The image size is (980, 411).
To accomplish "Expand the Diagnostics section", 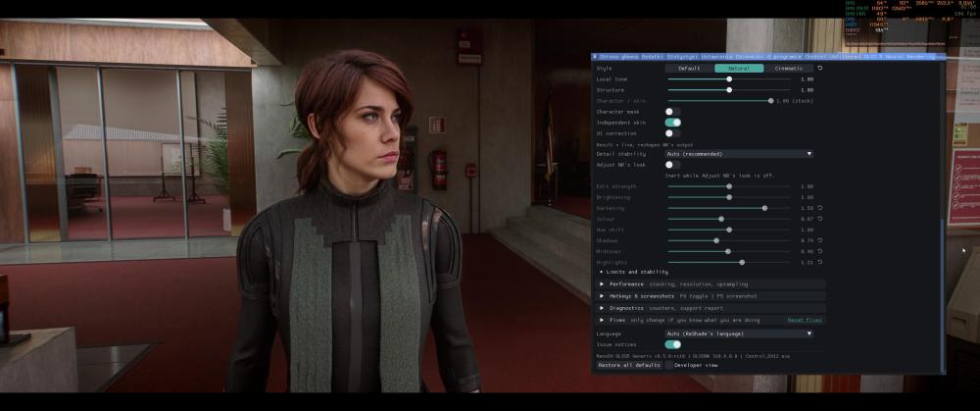I will [x=711, y=308].
